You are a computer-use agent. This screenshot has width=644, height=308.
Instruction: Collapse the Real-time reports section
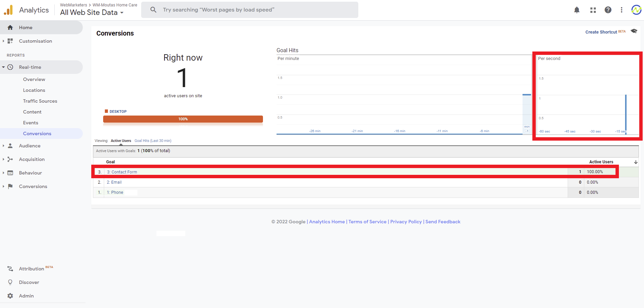(x=3, y=67)
